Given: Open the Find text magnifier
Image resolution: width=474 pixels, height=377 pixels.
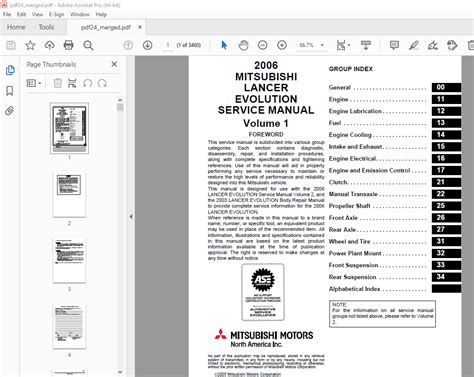Looking at the screenshot, I should pos(88,45).
